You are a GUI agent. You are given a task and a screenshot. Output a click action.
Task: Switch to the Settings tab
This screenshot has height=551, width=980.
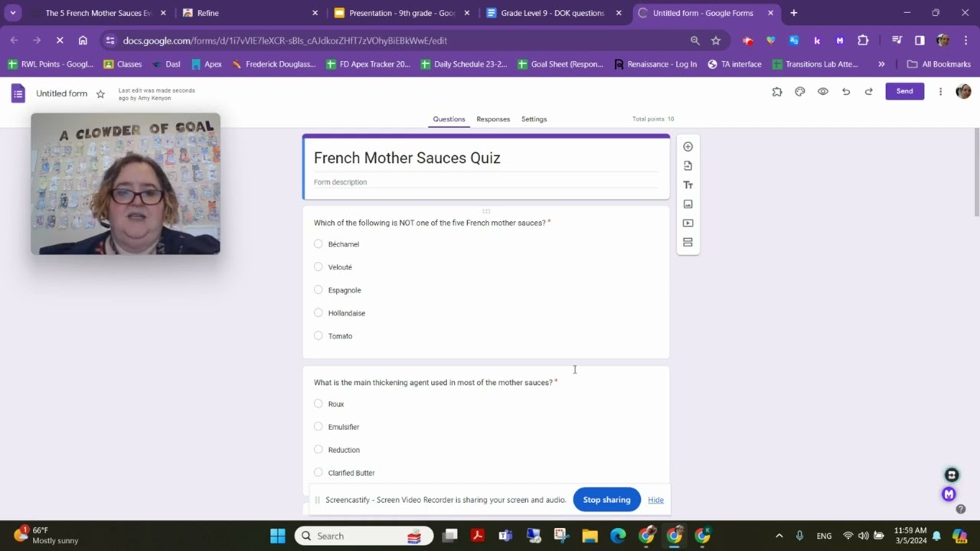point(534,119)
